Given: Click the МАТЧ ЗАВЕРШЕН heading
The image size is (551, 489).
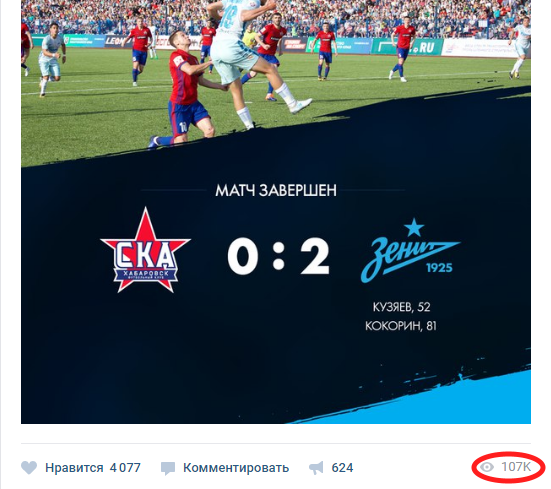Looking at the screenshot, I should (x=276, y=190).
